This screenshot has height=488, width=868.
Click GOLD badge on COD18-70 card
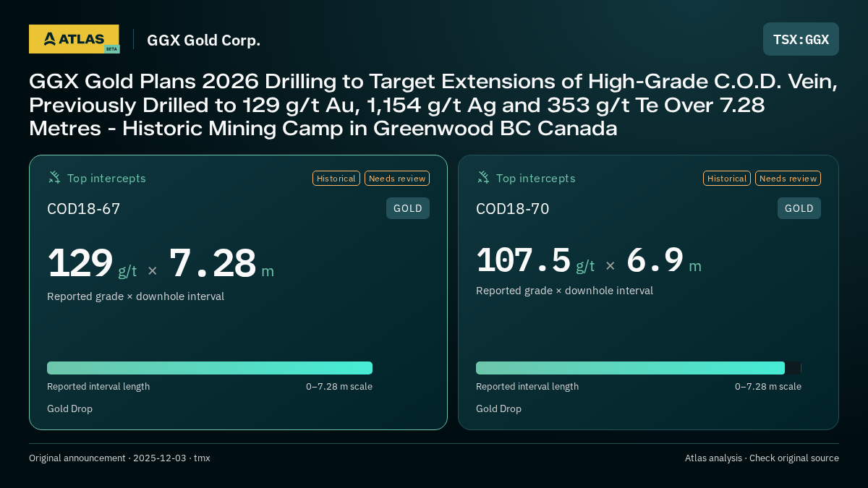coord(799,208)
